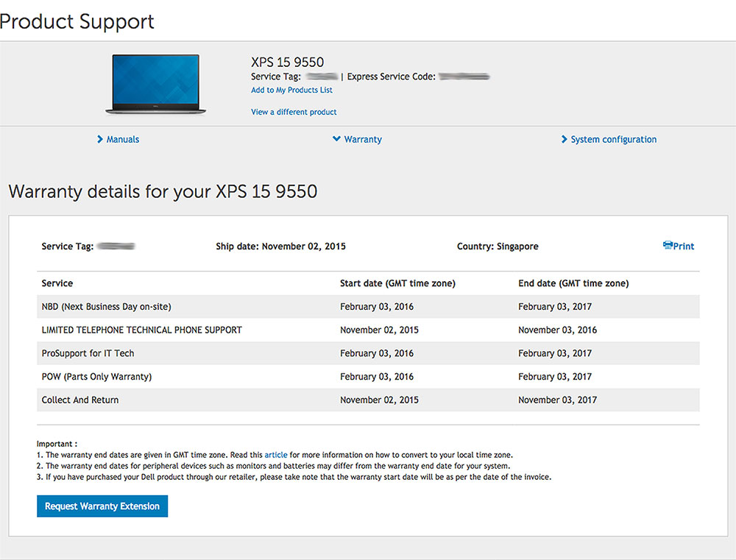This screenshot has height=560, width=736.
Task: Click Start date (GMT time zone) header
Action: [397, 283]
